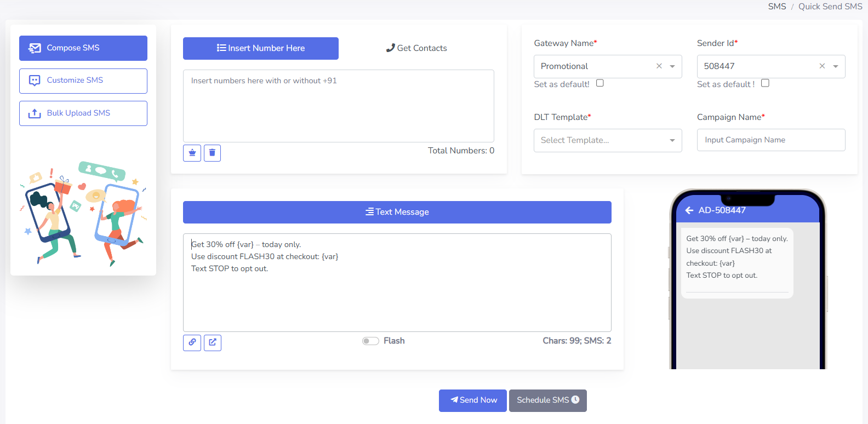Enable the Flash message toggle
This screenshot has height=424, width=868.
click(x=370, y=341)
